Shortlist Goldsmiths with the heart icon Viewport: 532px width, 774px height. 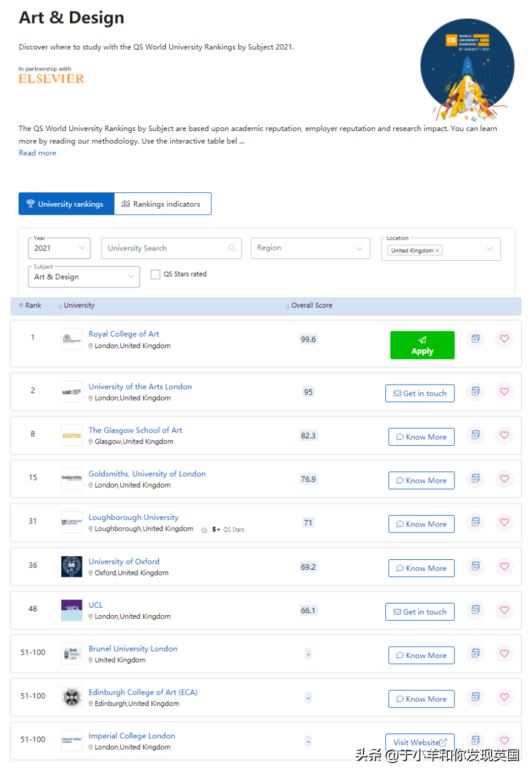tap(504, 479)
